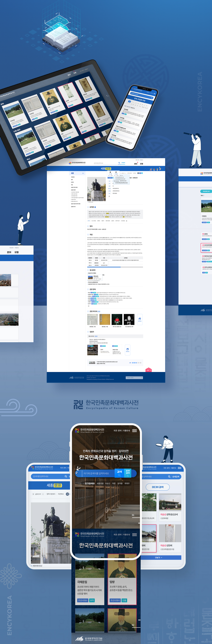
Task: Open the 식품저장법 related card
Action: click(92, 350)
